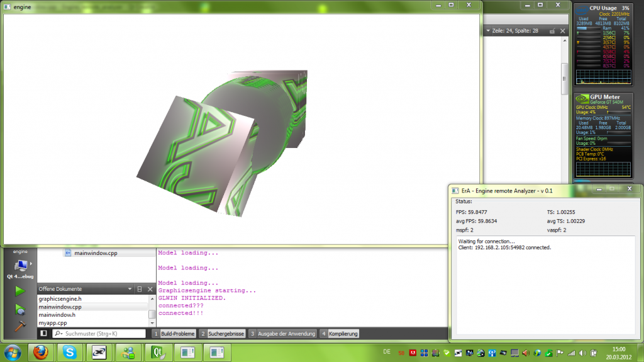The height and width of the screenshot is (362, 644).
Task: Click the search magnifier icon in Suchmuster field
Action: [58, 333]
